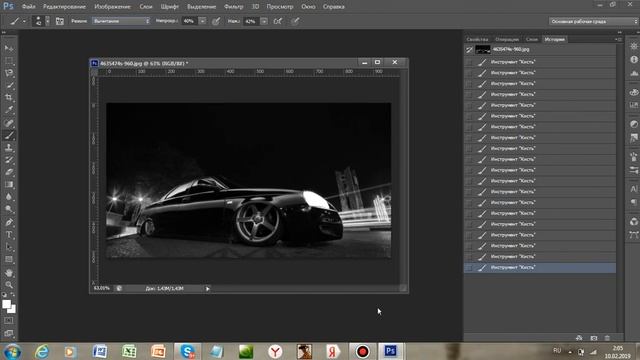Open the Swatches panel icon
This screenshot has height=360, width=640.
[633, 105]
